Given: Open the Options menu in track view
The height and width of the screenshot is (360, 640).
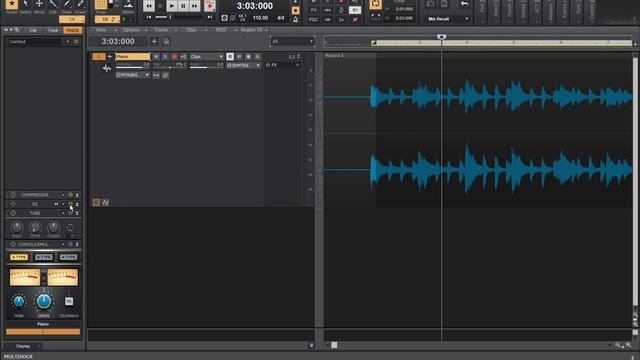Looking at the screenshot, I should coord(131,30).
